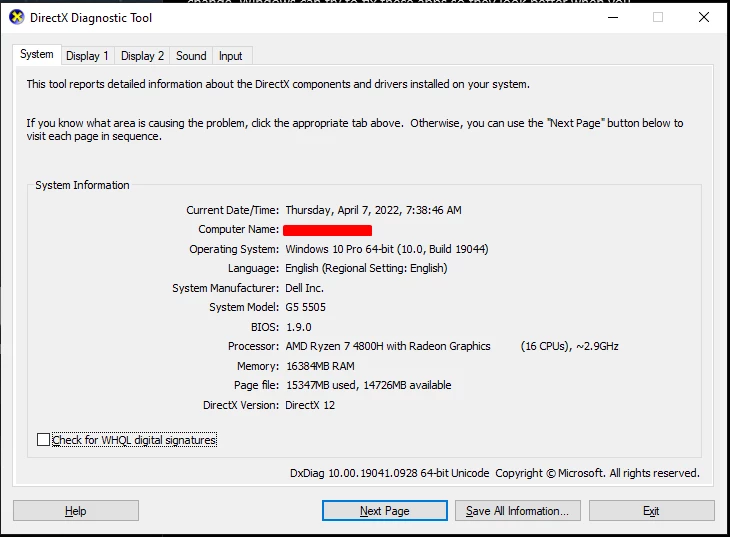Image resolution: width=730 pixels, height=537 pixels.
Task: Click the redacted Computer Name value
Action: 327,230
